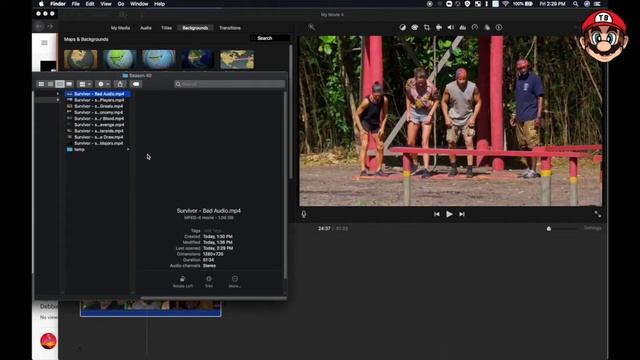Open noise reduction and equalizer tool
This screenshot has height=360, width=640.
[462, 27]
